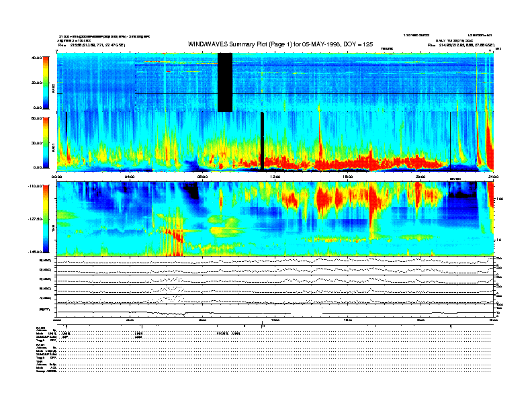The image size is (532, 411).
Task: Click the -110.00 label on TNR scale
Action: tap(35, 186)
